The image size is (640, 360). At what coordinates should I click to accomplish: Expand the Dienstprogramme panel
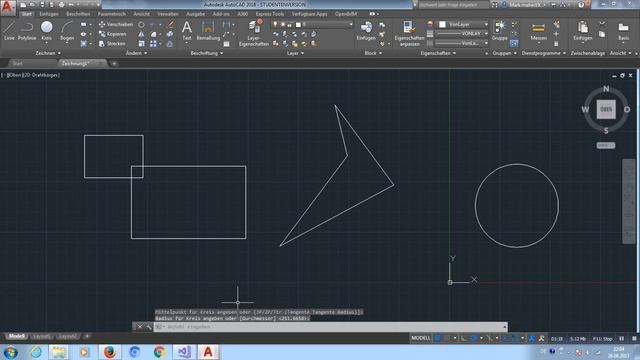[544, 53]
